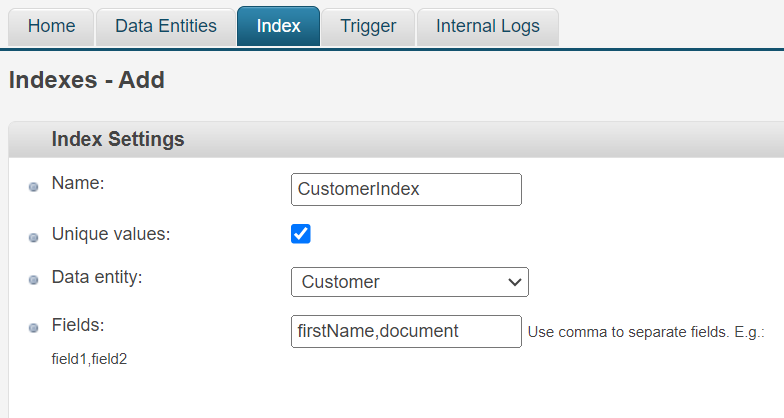Go to the Trigger tab
The image size is (784, 418).
pos(367,26)
